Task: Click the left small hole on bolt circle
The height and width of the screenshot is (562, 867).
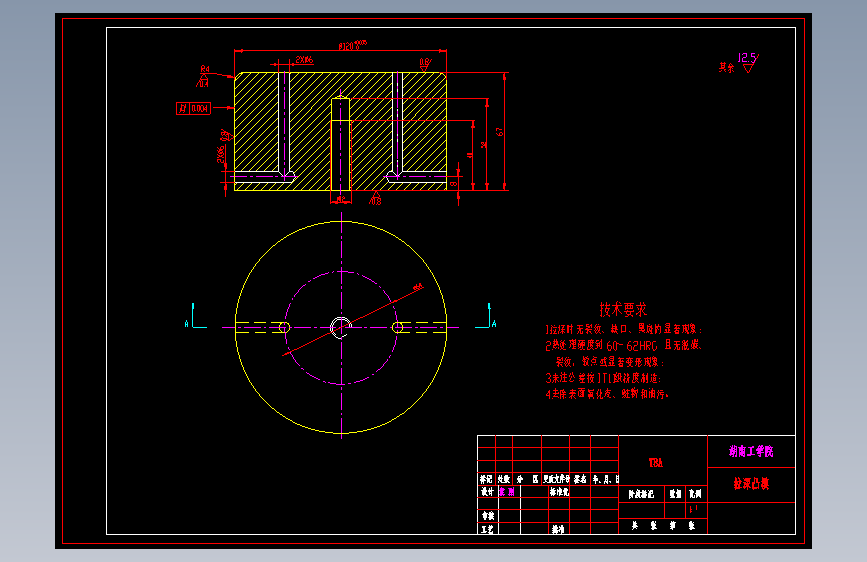Action: pyautogui.click(x=284, y=327)
